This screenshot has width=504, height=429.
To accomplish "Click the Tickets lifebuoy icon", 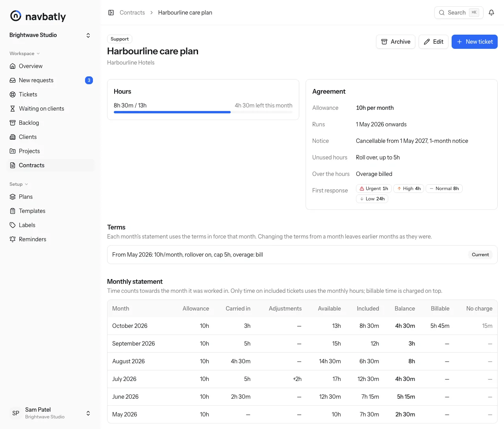I will click(x=13, y=94).
